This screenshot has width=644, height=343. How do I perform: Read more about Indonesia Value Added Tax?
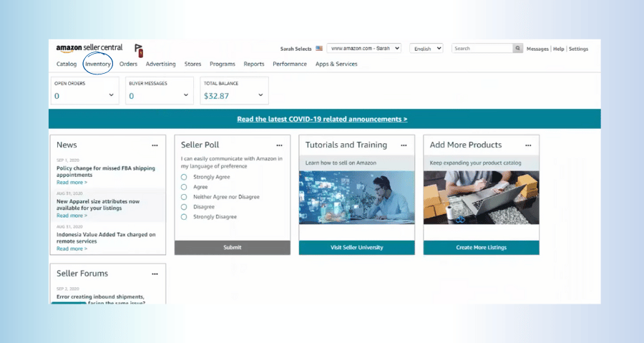click(72, 249)
